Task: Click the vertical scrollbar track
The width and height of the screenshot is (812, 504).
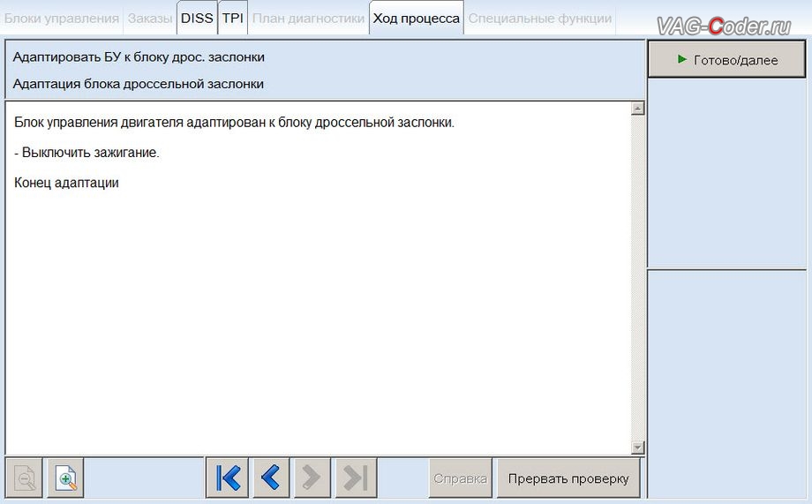Action: coord(637,278)
